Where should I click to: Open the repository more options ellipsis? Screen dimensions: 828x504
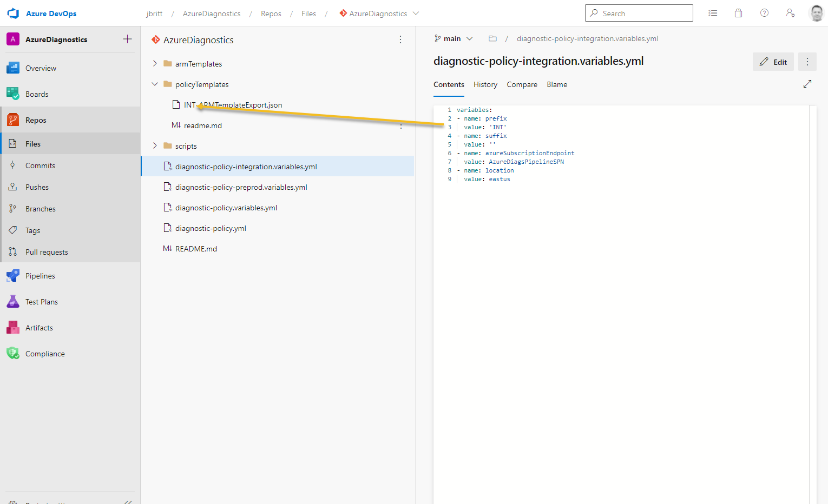click(x=400, y=39)
